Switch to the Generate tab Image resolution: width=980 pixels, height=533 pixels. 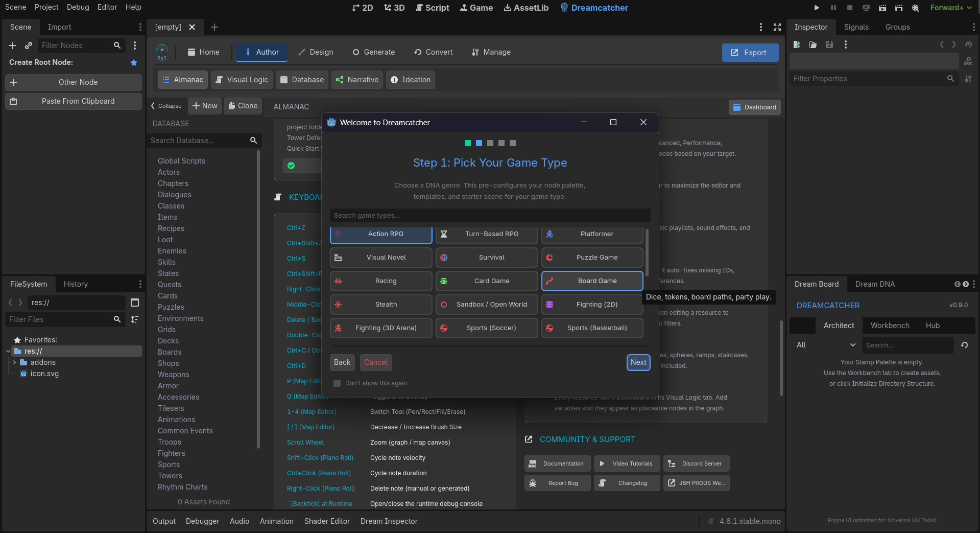[x=374, y=52]
